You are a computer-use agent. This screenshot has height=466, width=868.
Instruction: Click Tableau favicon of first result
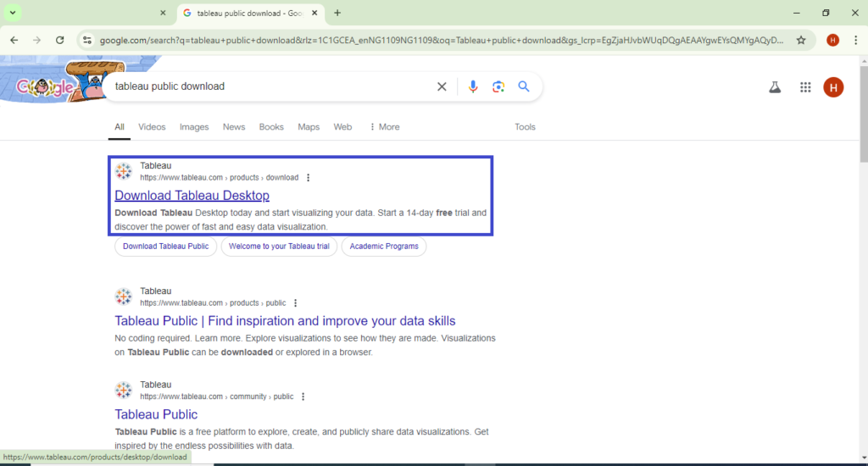click(124, 171)
